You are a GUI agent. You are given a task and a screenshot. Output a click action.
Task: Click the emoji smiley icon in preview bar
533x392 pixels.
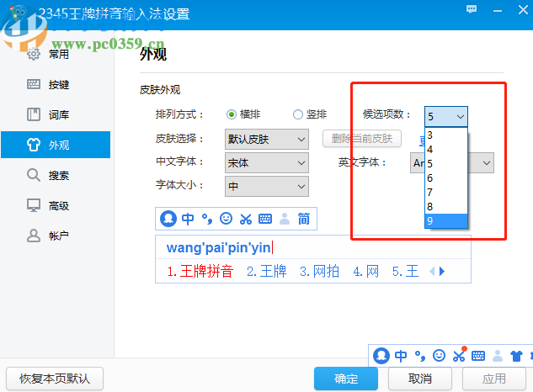[x=226, y=219]
